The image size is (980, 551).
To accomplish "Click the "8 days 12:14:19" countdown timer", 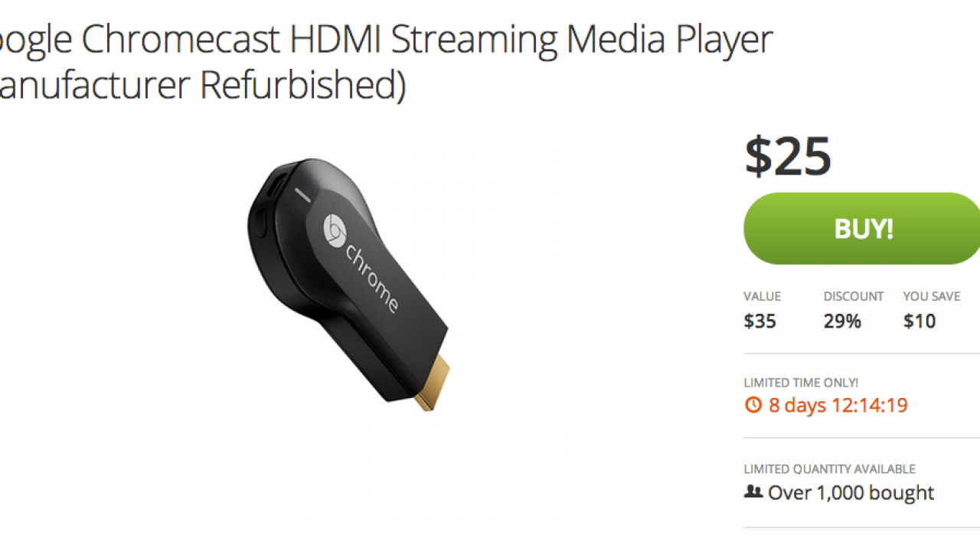I will pyautogui.click(x=838, y=405).
